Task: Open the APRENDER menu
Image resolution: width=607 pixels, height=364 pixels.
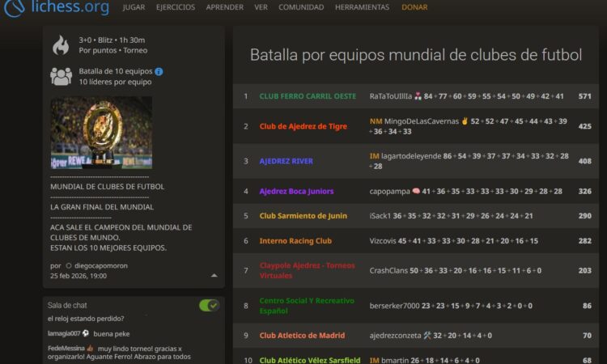Action: (224, 7)
